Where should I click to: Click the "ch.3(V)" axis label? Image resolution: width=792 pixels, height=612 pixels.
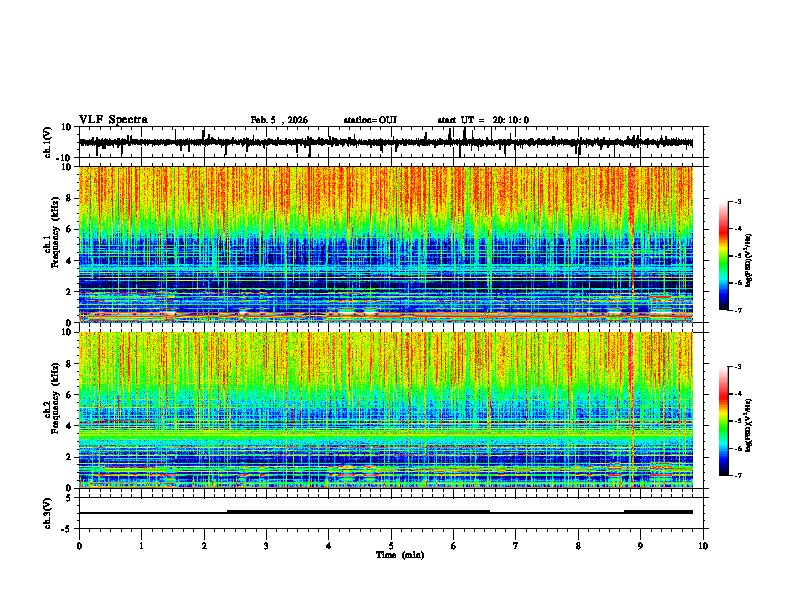click(48, 514)
